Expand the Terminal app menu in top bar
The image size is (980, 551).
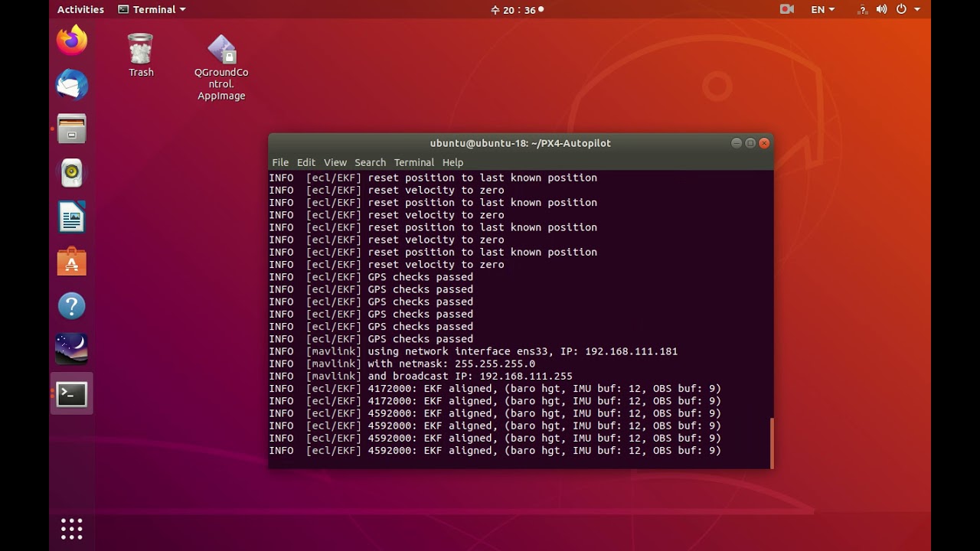152,9
